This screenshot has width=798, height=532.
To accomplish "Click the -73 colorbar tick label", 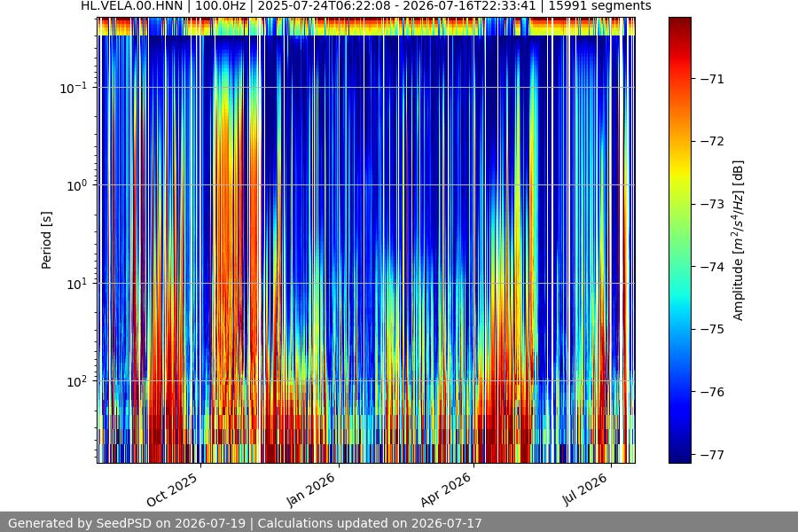I will pyautogui.click(x=713, y=204).
